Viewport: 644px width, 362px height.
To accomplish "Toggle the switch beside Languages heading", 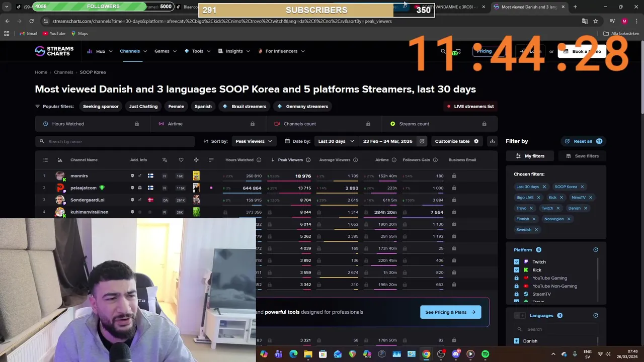I will click(520, 316).
